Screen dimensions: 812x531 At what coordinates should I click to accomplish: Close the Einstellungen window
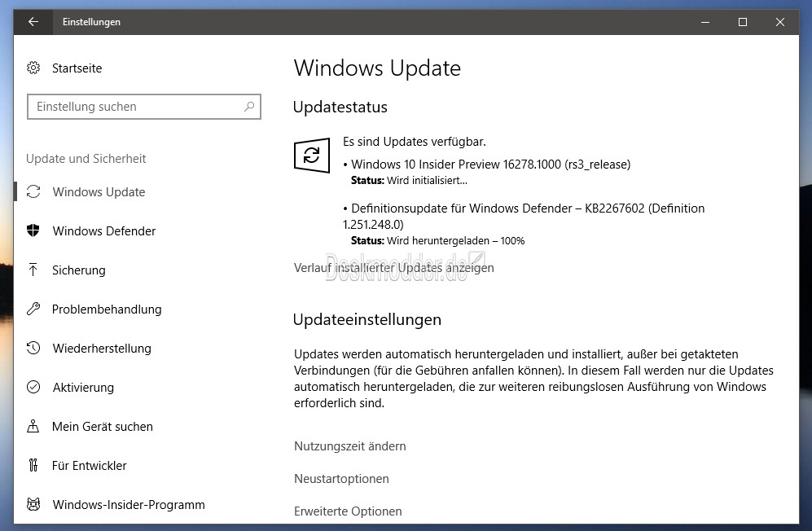coord(780,22)
